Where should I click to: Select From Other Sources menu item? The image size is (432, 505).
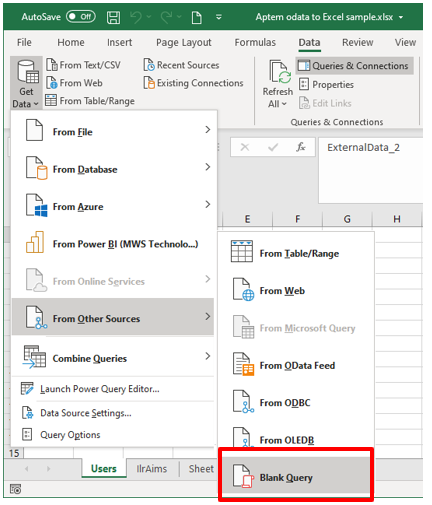[x=113, y=317]
